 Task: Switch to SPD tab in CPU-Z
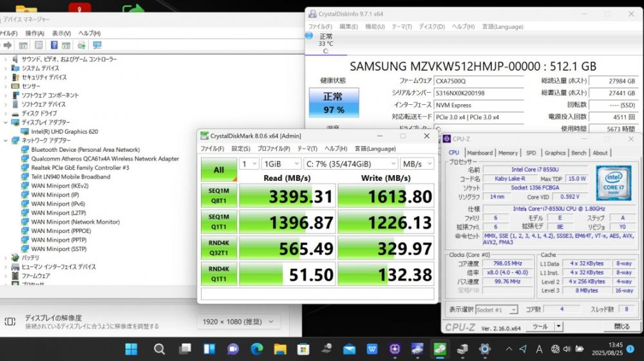tap(531, 153)
